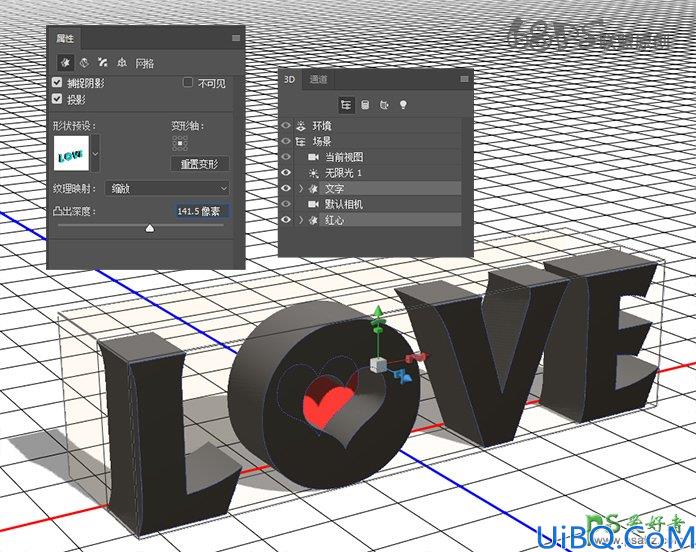Click the 环境 environment icon
Screen dimensions: 696x552
coord(301,126)
